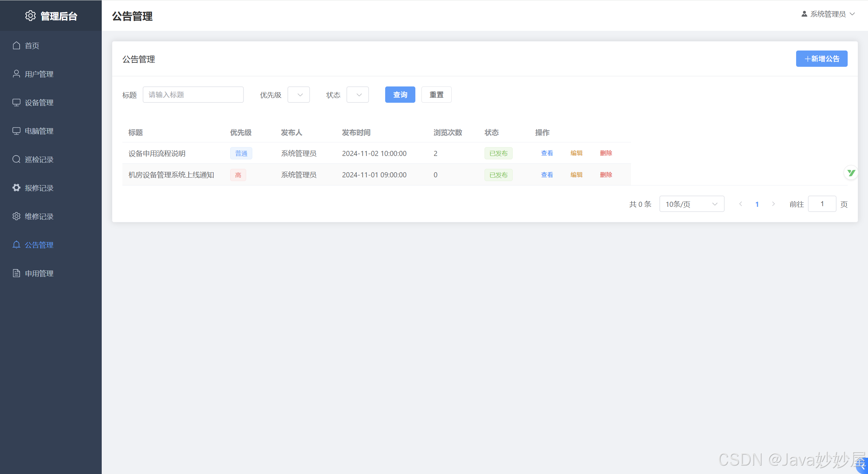Viewport: 868px width, 474px height.
Task: Go to next page arrow
Action: (x=773, y=204)
